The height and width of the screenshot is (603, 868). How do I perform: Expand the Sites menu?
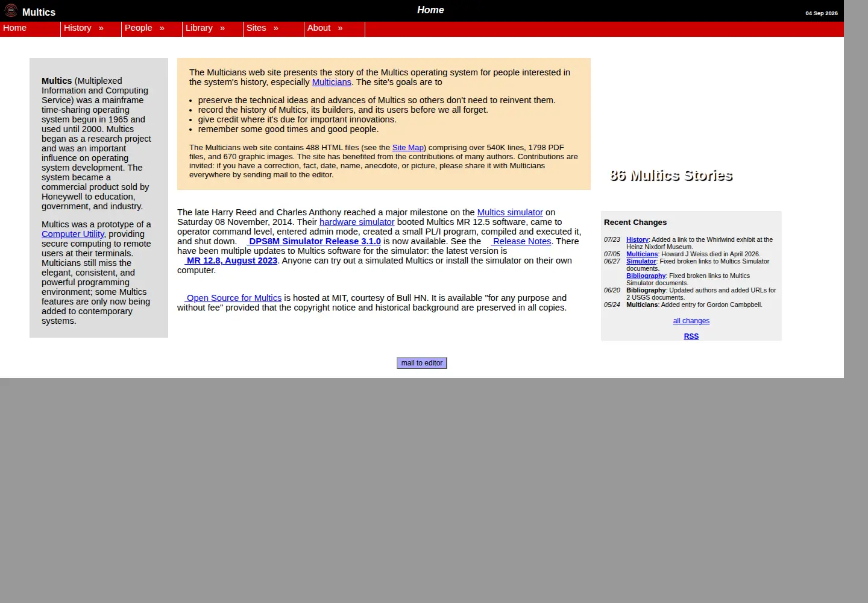click(x=274, y=28)
